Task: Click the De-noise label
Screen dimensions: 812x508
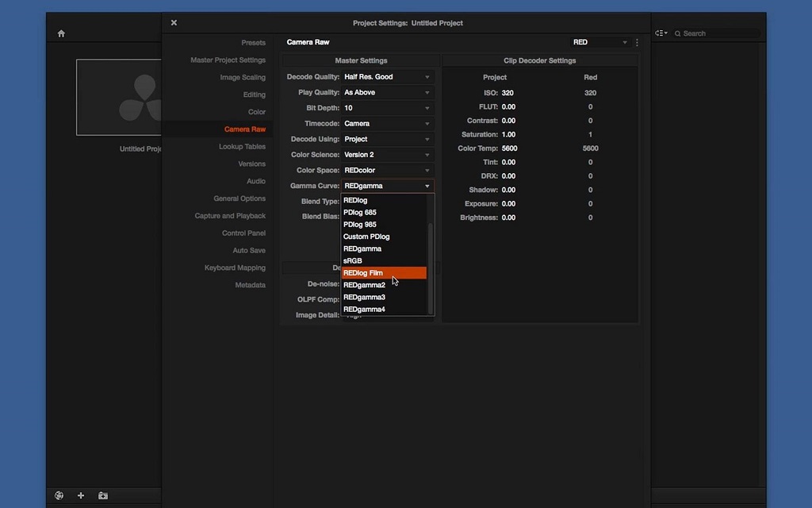Action: [324, 283]
